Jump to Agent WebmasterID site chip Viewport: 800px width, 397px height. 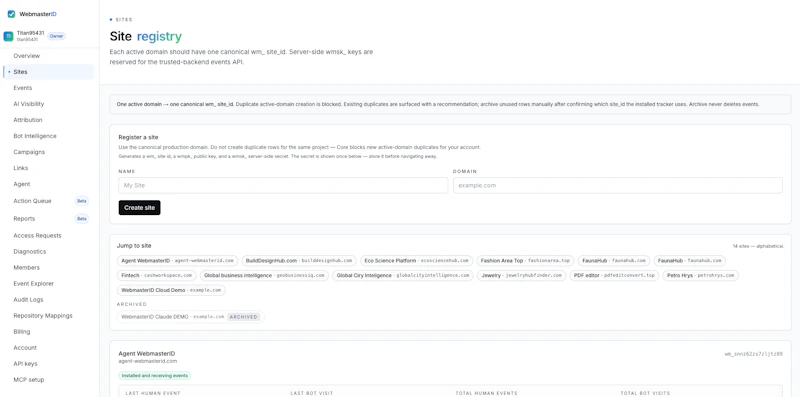(177, 260)
